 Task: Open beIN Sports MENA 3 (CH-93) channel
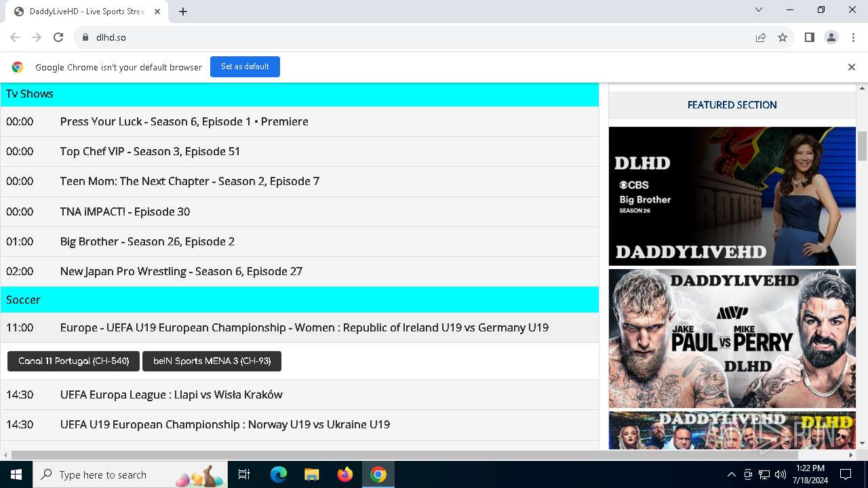[x=212, y=361]
